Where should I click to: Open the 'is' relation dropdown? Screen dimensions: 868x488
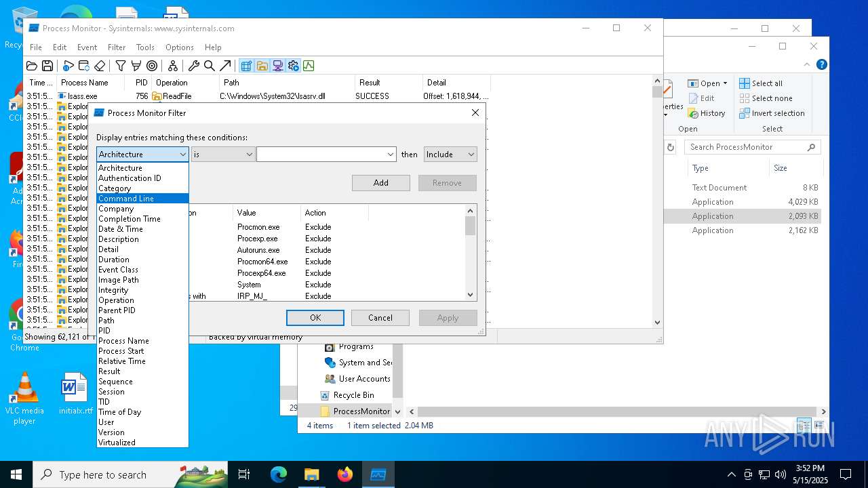(223, 155)
